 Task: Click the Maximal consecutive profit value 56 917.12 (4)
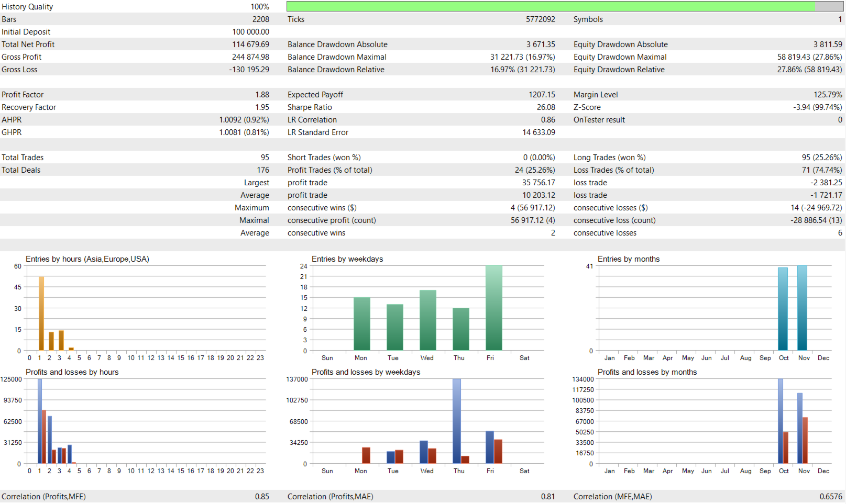(533, 220)
